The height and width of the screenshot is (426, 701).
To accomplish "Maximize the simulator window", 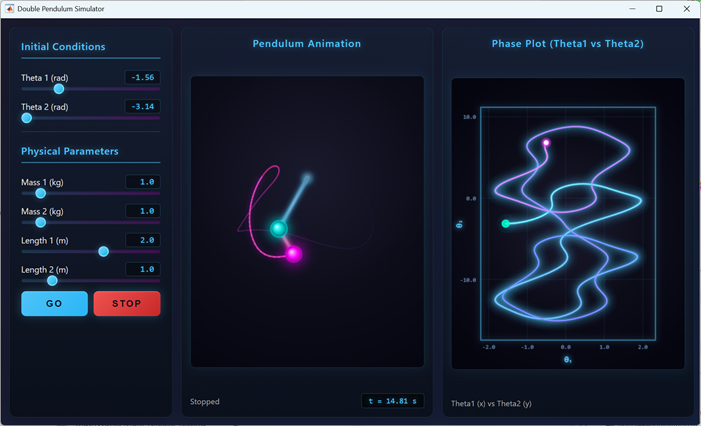I will (x=659, y=9).
